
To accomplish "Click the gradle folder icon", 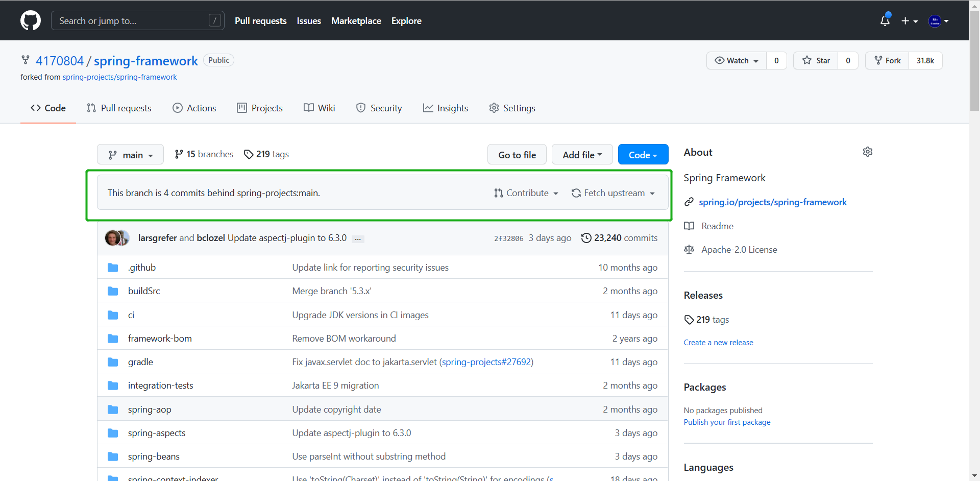I will (113, 362).
